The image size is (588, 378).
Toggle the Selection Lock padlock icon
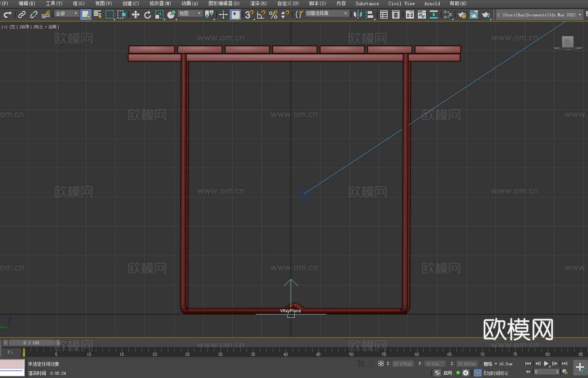click(371, 364)
